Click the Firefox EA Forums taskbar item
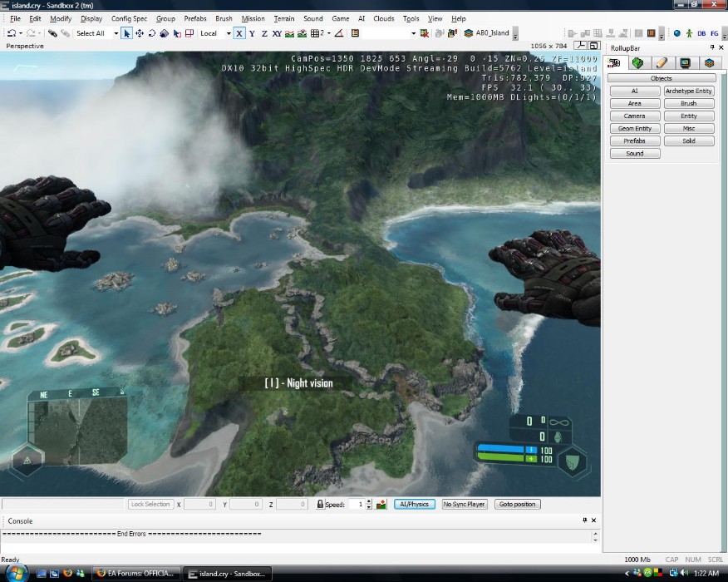 click(135, 574)
